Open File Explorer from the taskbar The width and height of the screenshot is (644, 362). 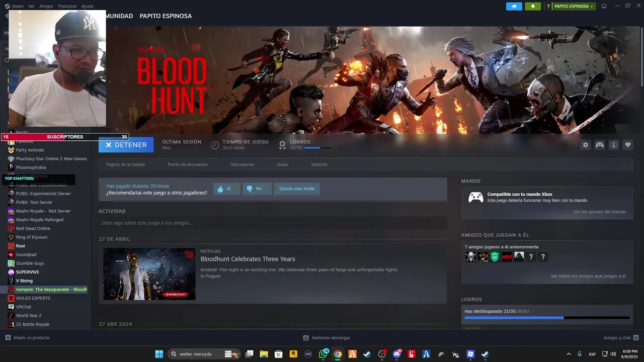point(264,354)
